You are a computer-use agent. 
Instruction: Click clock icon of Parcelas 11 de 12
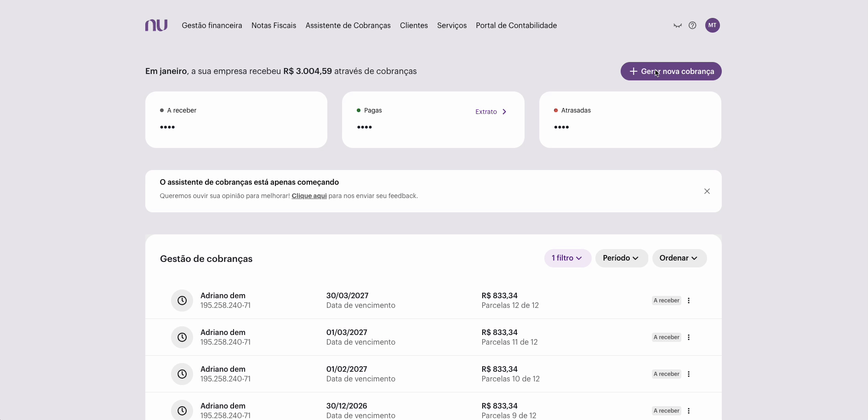click(x=182, y=337)
